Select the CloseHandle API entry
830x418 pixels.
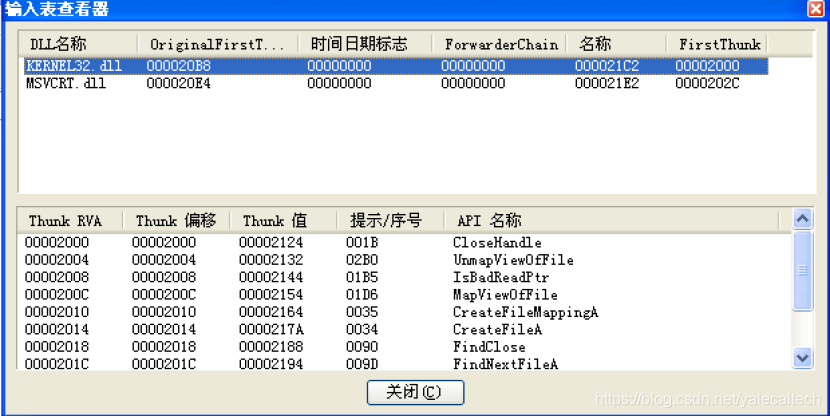click(497, 243)
